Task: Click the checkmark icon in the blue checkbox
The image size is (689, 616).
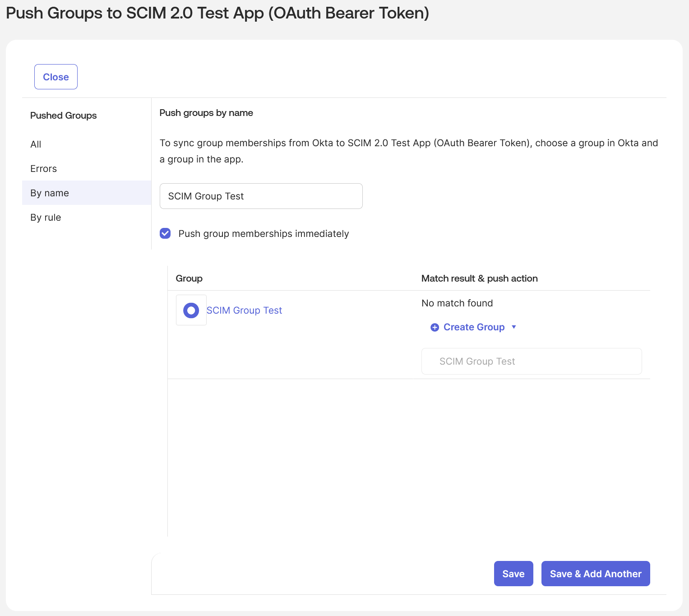Action: pos(165,233)
